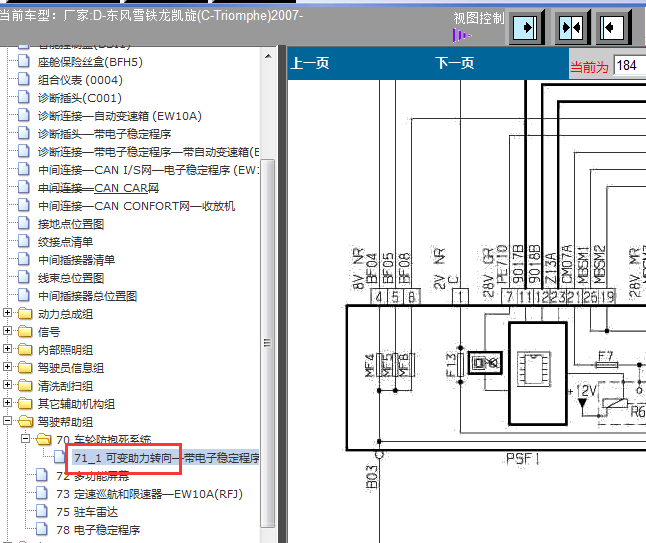Open 72 多功能屏幕 document
The width and height of the screenshot is (646, 543).
click(x=93, y=476)
